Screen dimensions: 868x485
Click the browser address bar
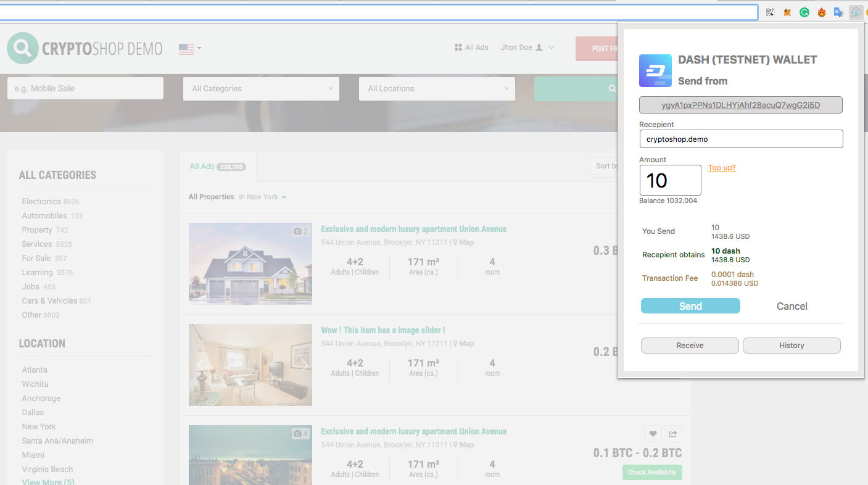click(x=379, y=12)
